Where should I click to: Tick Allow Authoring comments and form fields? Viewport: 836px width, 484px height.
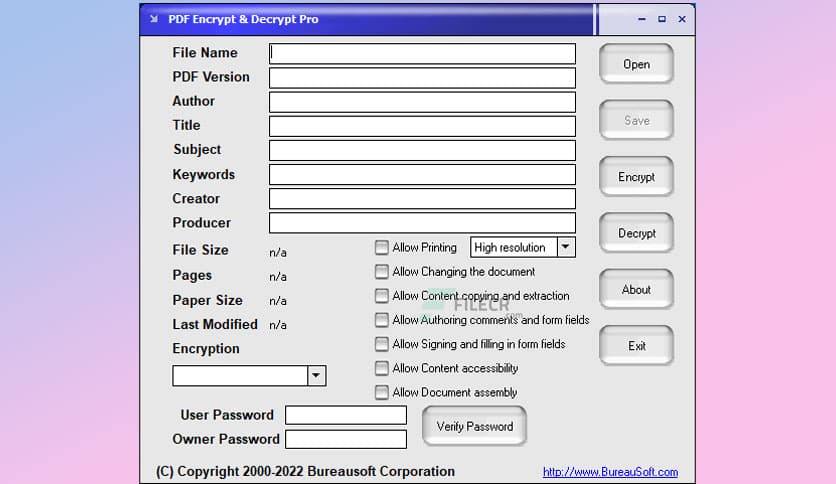tap(381, 320)
